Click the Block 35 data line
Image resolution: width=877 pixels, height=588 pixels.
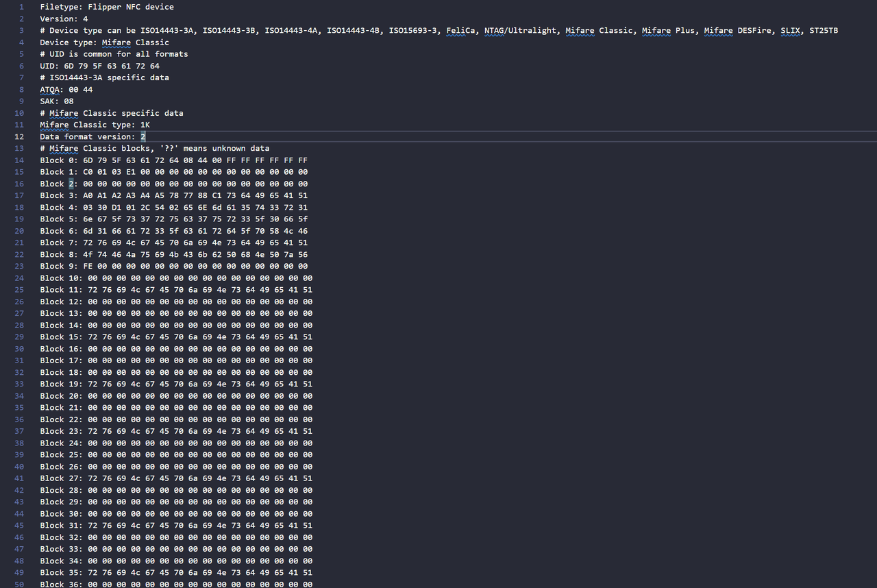176,572
